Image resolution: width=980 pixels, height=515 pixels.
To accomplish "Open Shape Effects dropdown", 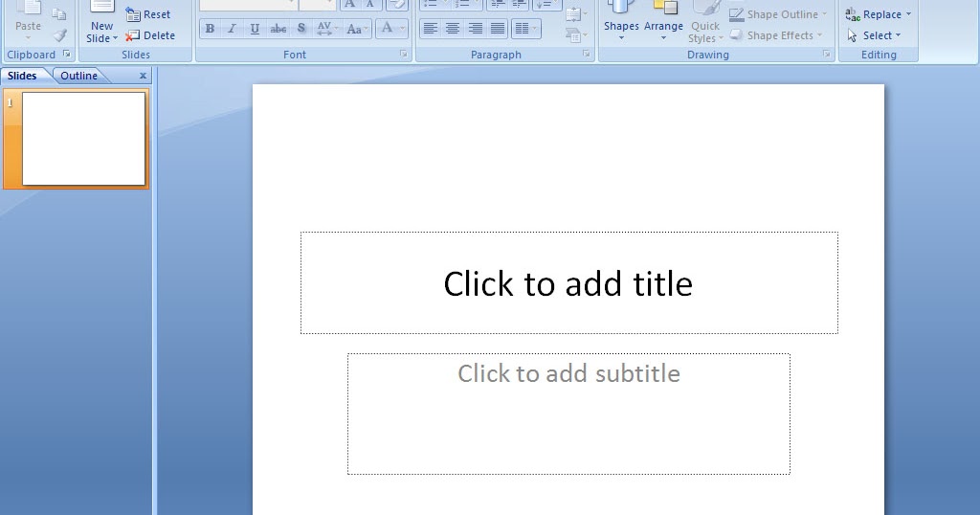I will point(775,35).
